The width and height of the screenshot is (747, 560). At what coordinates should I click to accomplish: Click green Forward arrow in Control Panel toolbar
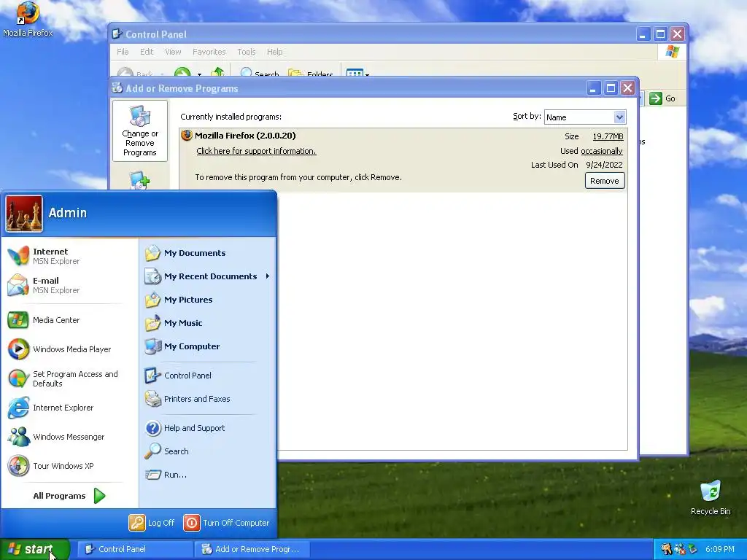coord(182,73)
